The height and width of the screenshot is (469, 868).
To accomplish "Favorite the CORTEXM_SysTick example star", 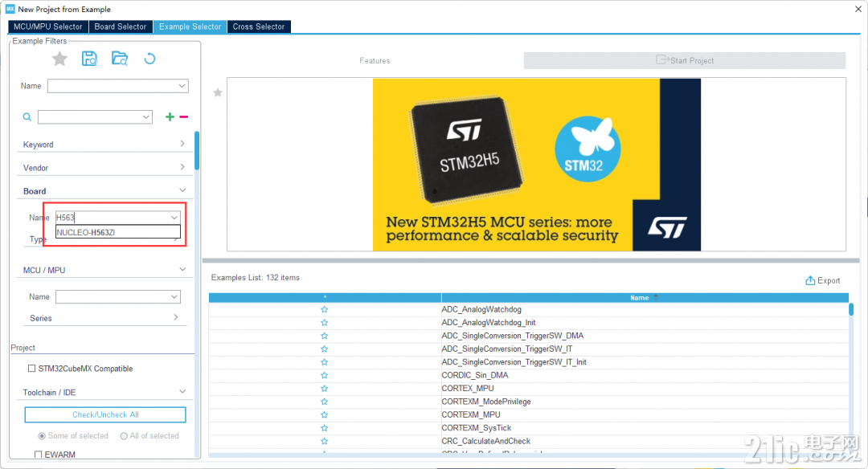I will click(325, 428).
